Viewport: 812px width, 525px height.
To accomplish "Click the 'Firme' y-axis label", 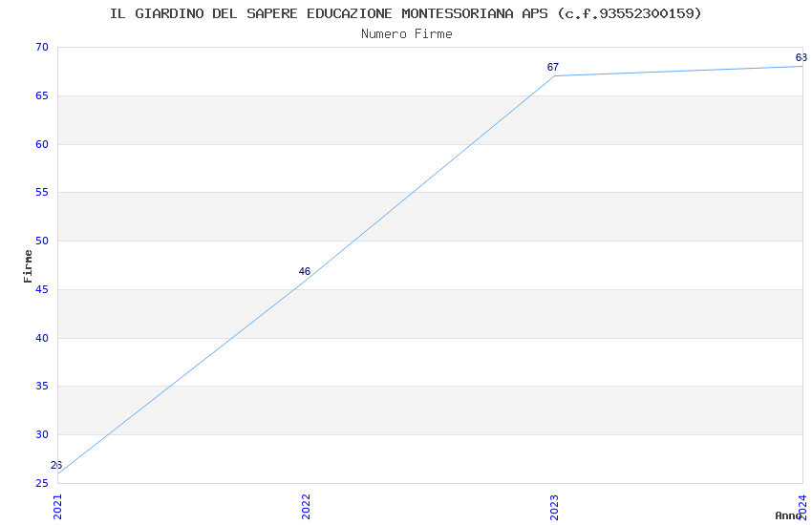I will tap(28, 266).
